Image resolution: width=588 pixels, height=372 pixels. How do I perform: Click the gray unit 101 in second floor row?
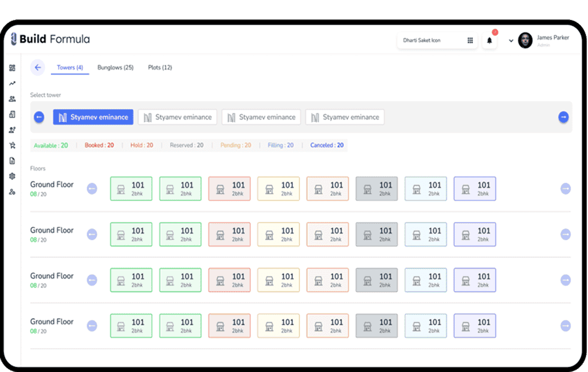(376, 235)
